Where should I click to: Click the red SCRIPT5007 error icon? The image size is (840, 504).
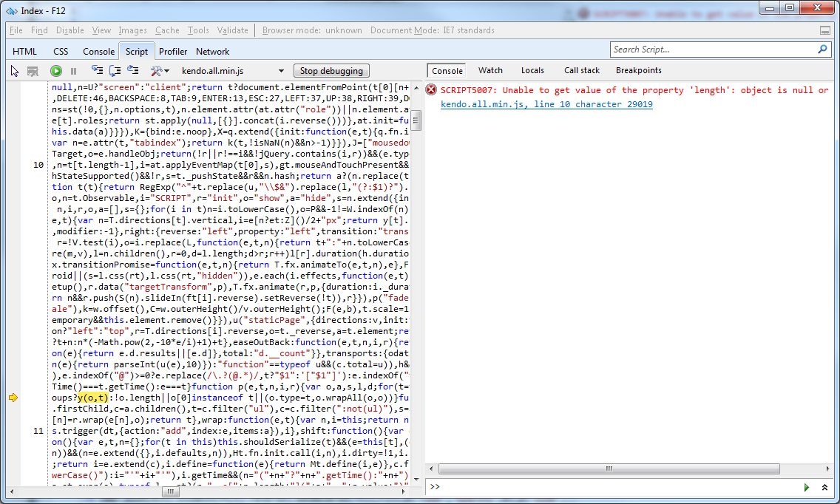[430, 89]
